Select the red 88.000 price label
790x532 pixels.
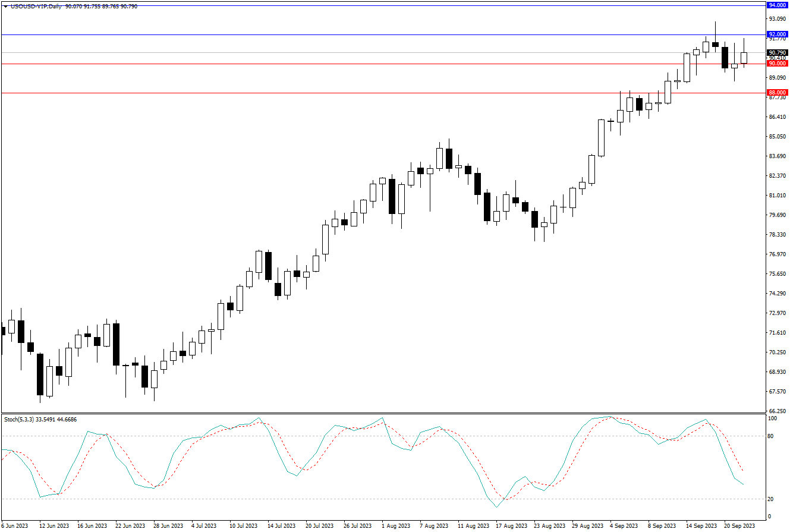click(777, 93)
